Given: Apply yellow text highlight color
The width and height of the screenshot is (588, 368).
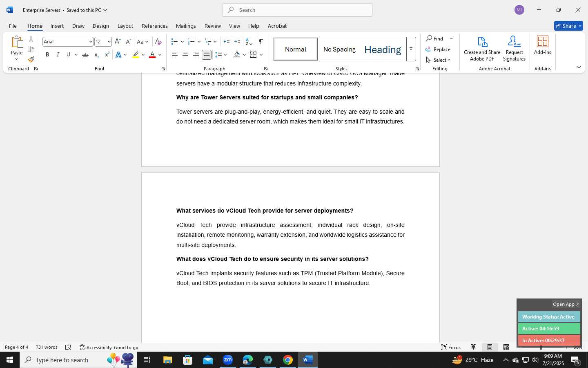Looking at the screenshot, I should coord(136,55).
